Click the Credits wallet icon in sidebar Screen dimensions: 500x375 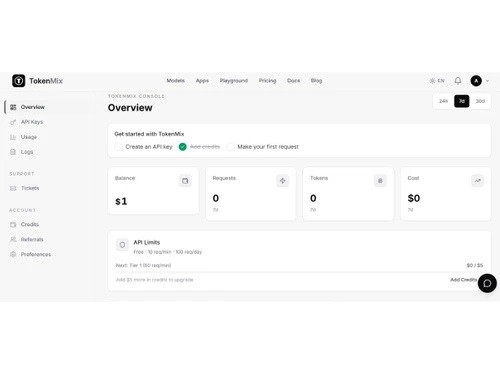pyautogui.click(x=13, y=224)
